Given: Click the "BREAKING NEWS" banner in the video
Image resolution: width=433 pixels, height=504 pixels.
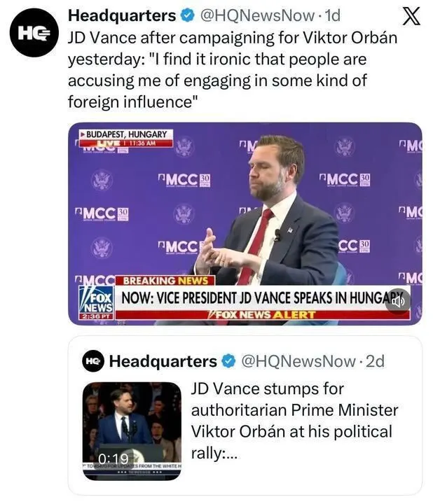Looking at the screenshot, I should [159, 281].
